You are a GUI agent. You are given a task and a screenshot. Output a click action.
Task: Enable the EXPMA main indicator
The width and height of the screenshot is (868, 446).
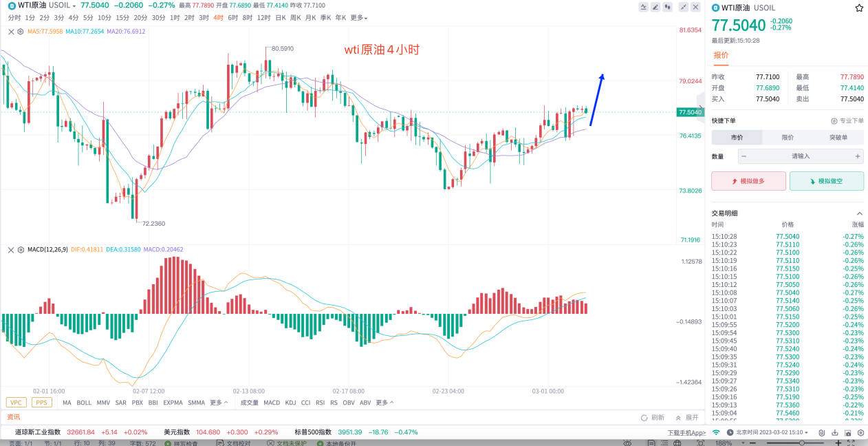(x=173, y=403)
